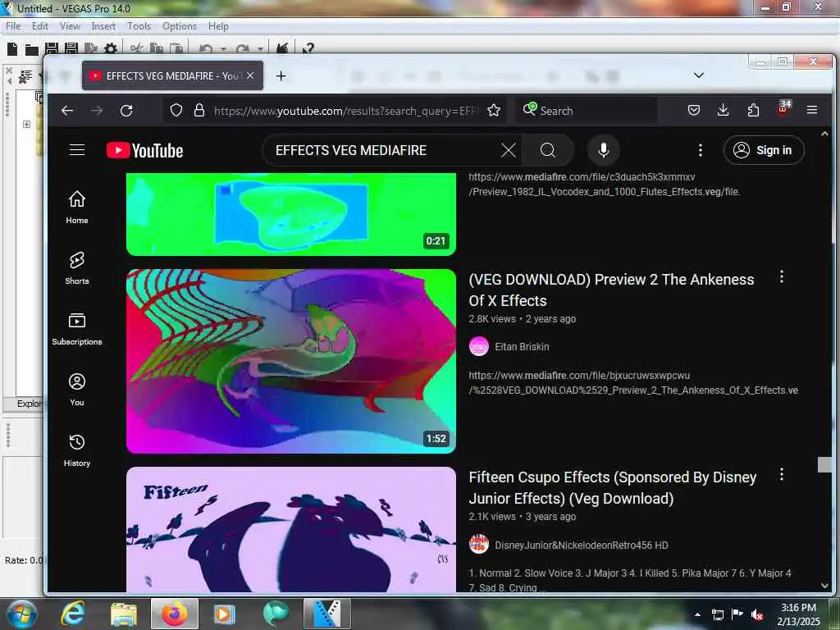
Task: Click the YouTube search magnifier button
Action: click(547, 151)
